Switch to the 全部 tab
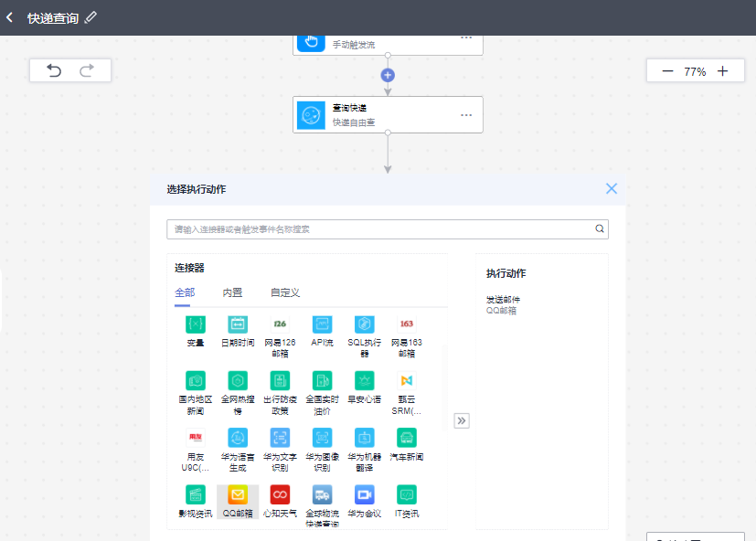756x541 pixels. pos(184,292)
